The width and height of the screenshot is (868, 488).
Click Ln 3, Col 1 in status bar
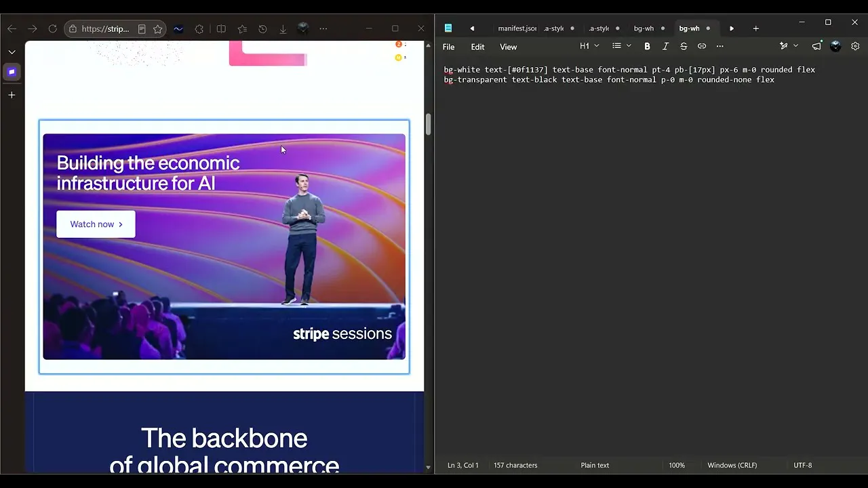[x=463, y=466]
